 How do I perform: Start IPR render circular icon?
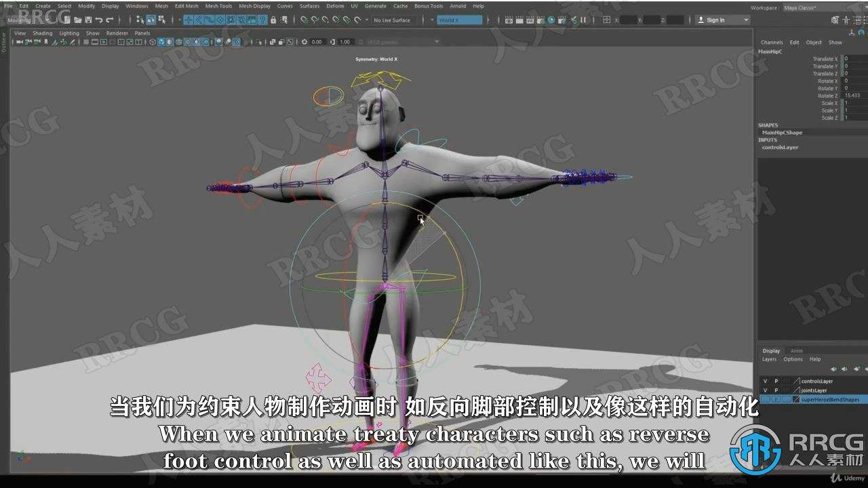(551, 20)
